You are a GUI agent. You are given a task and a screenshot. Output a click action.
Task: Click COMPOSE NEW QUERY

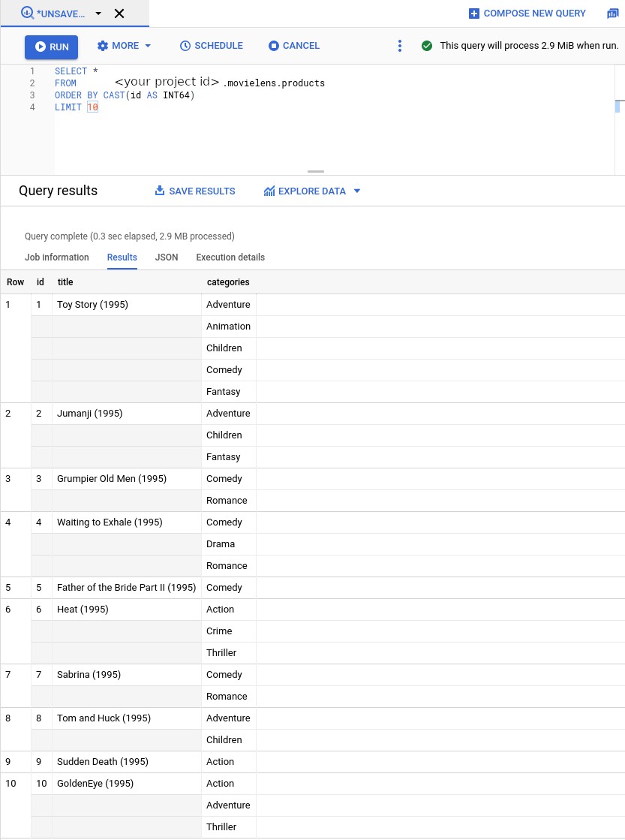click(533, 13)
